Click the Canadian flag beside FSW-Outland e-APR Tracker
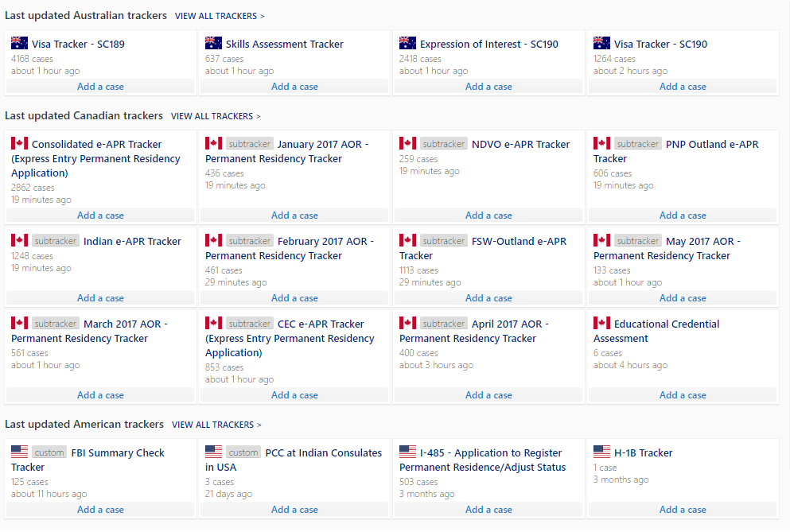 coord(407,240)
